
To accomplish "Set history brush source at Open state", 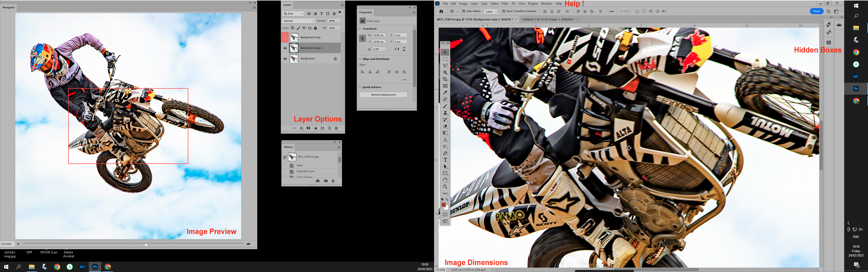I will (285, 165).
